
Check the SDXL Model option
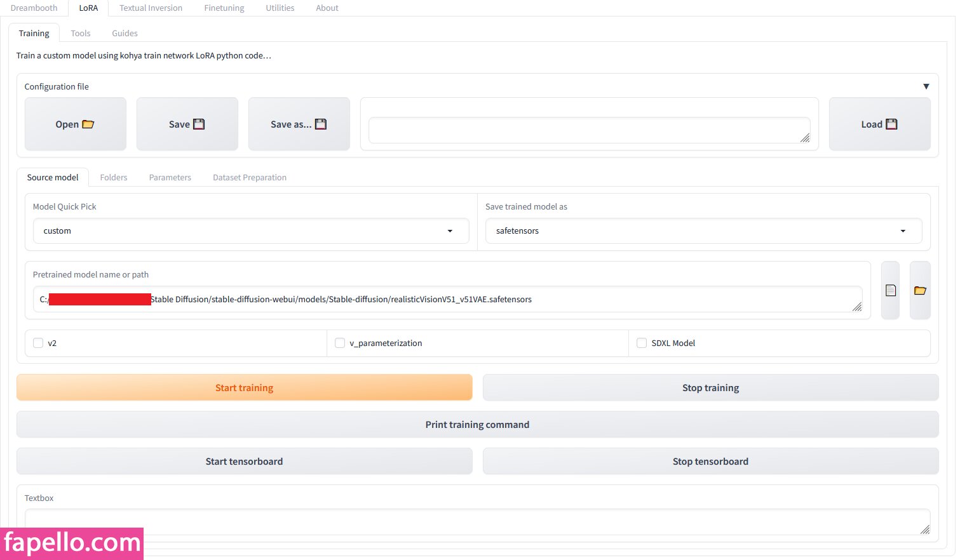(x=642, y=343)
